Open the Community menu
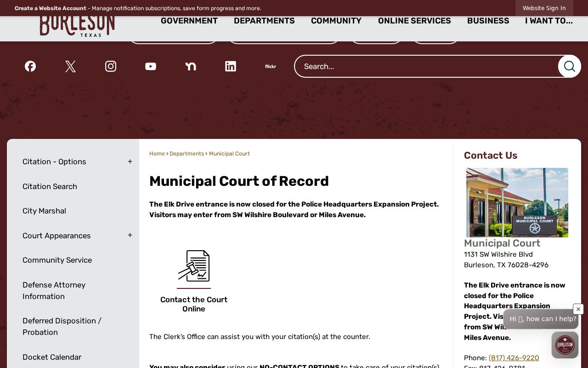 pyautogui.click(x=336, y=21)
